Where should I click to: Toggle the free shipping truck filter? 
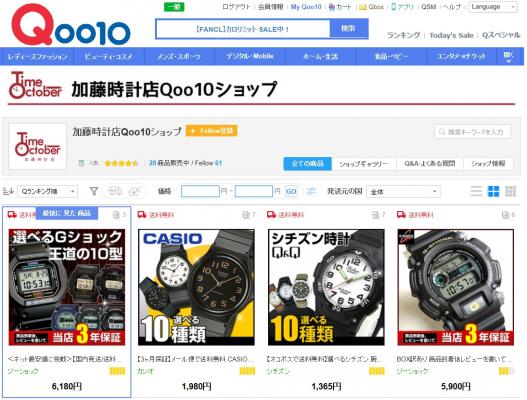pyautogui.click(x=115, y=191)
